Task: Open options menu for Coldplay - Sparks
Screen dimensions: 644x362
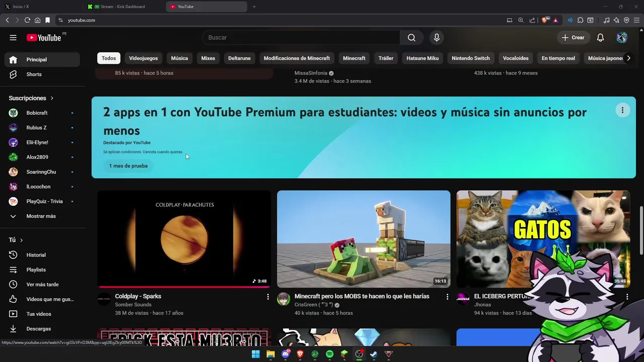Action: click(268, 297)
